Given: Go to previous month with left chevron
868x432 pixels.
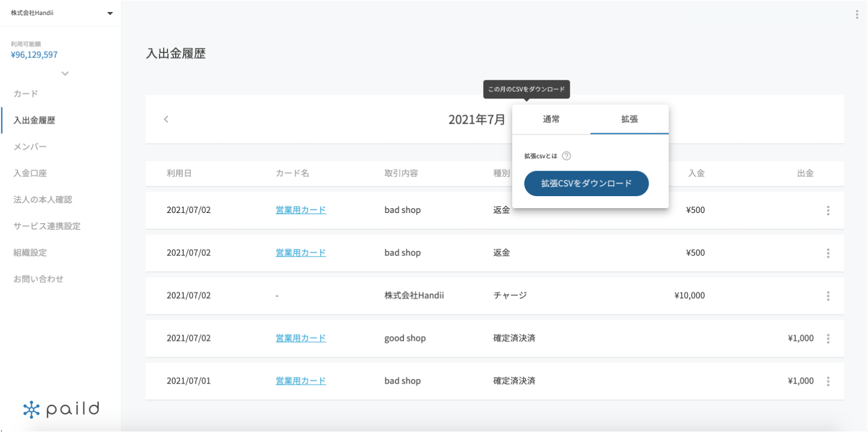Looking at the screenshot, I should point(166,119).
